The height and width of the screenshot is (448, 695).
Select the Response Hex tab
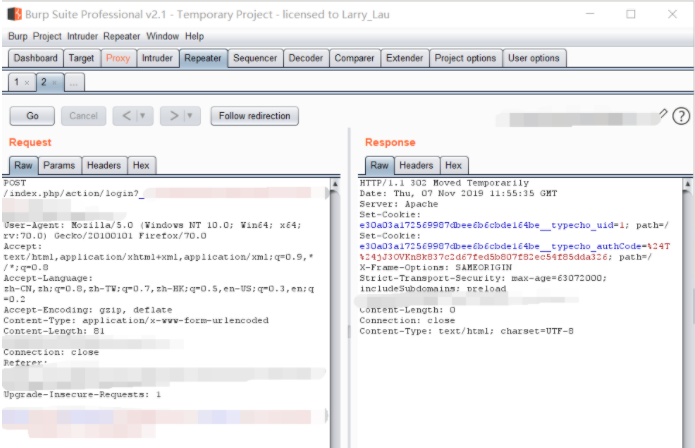pyautogui.click(x=453, y=165)
